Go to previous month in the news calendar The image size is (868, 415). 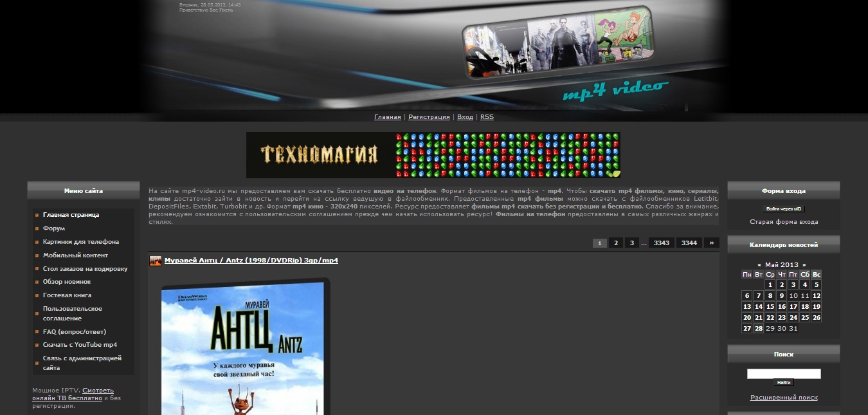759,265
